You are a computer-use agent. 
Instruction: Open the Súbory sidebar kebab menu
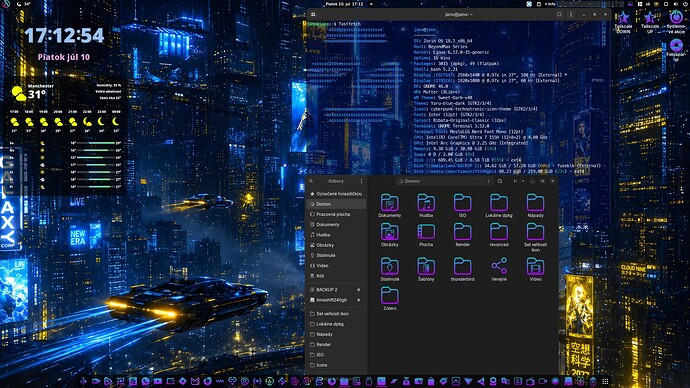361,181
